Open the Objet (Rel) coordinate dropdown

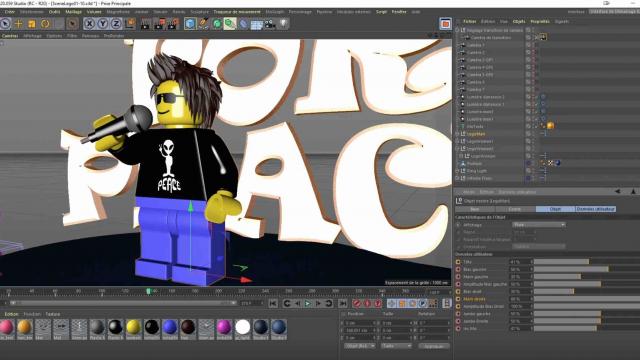360,346
